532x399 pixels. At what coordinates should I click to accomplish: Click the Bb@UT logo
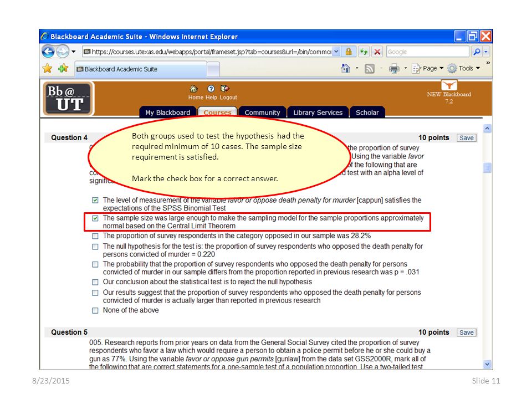[x=69, y=99]
